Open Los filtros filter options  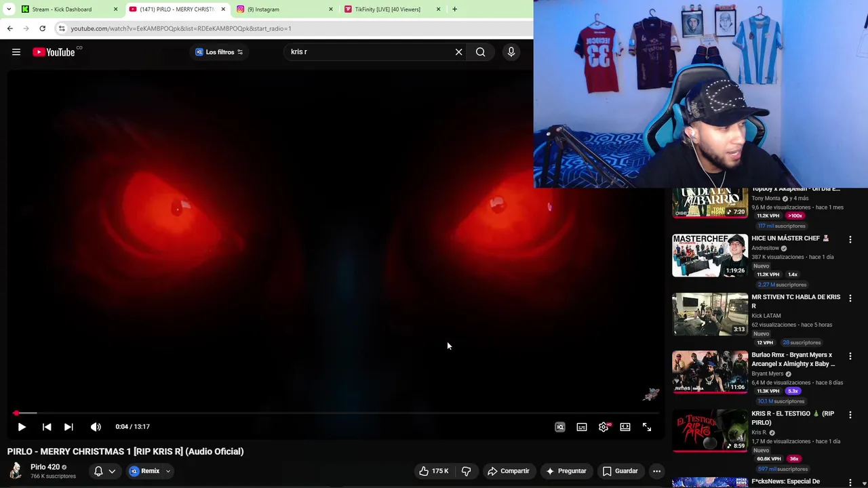pyautogui.click(x=220, y=52)
